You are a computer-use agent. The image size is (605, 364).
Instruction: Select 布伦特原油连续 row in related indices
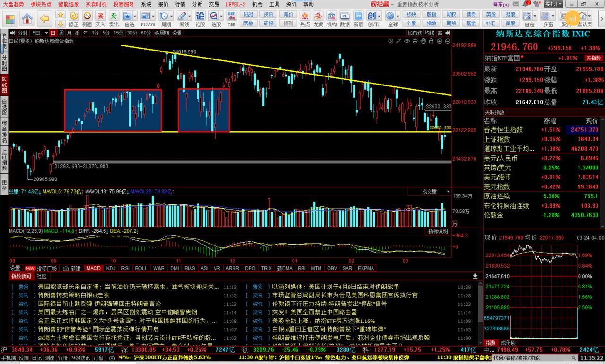pyautogui.click(x=544, y=206)
